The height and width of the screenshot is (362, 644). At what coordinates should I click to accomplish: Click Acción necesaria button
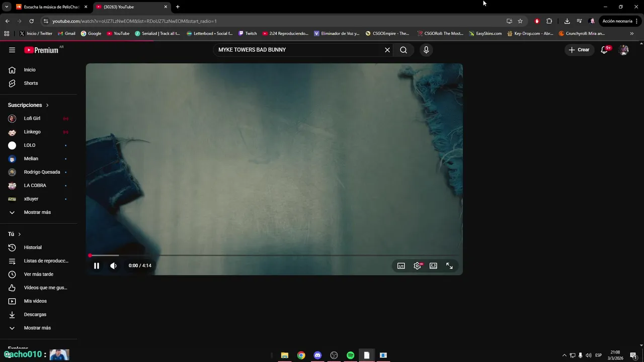click(x=617, y=21)
